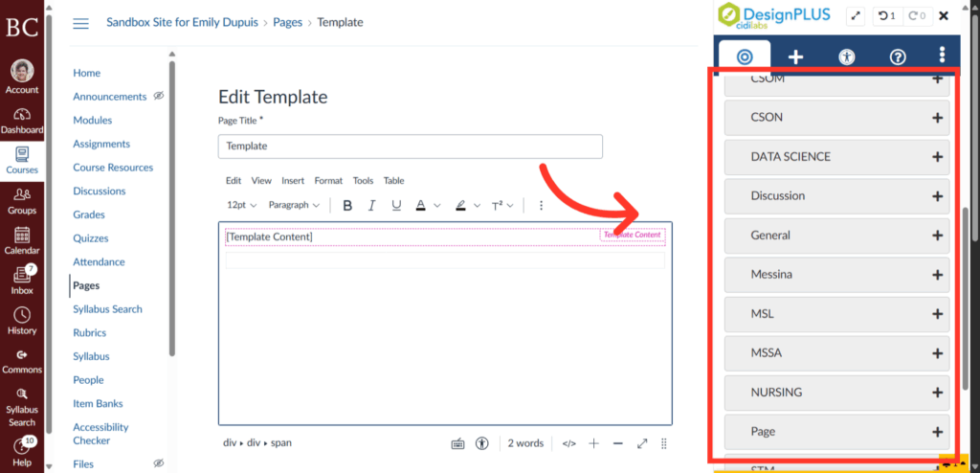Open the font size 12pt dropdown
The image size is (980, 473).
242,205
